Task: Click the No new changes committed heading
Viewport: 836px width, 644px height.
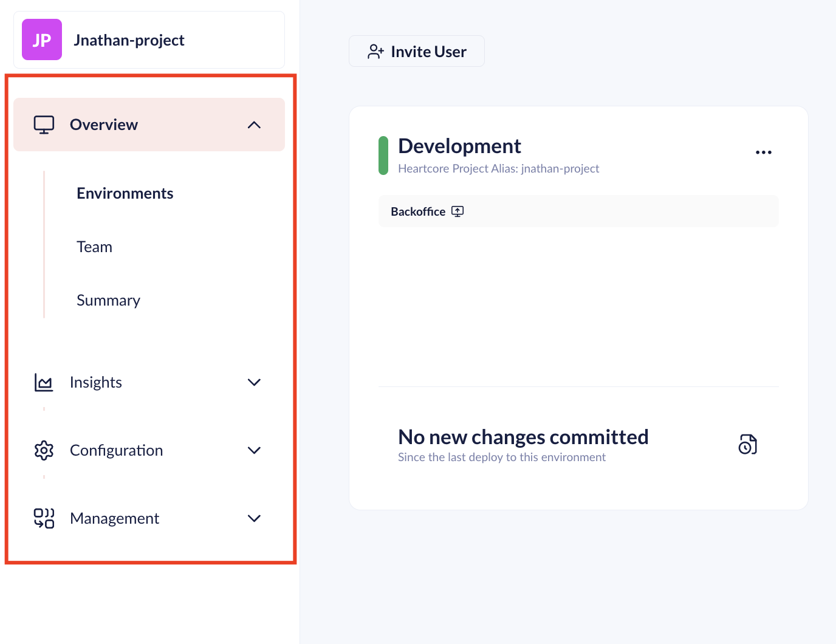Action: [523, 437]
